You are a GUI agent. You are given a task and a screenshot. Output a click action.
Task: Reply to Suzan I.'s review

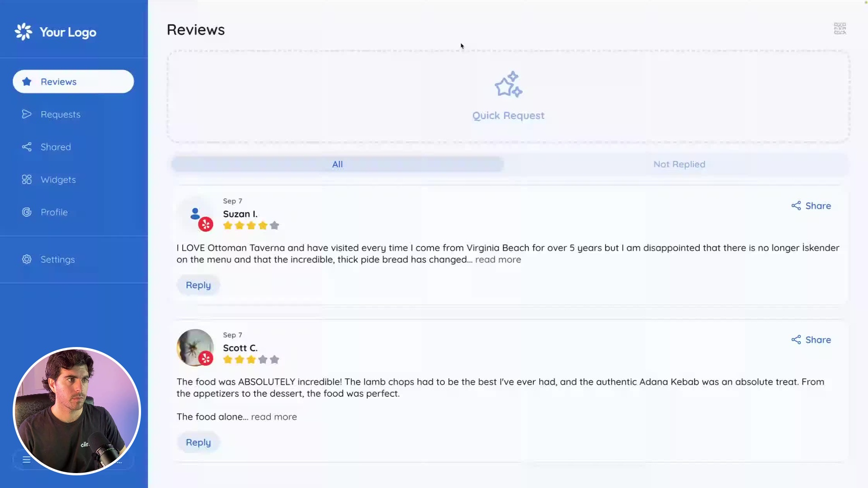tap(198, 285)
